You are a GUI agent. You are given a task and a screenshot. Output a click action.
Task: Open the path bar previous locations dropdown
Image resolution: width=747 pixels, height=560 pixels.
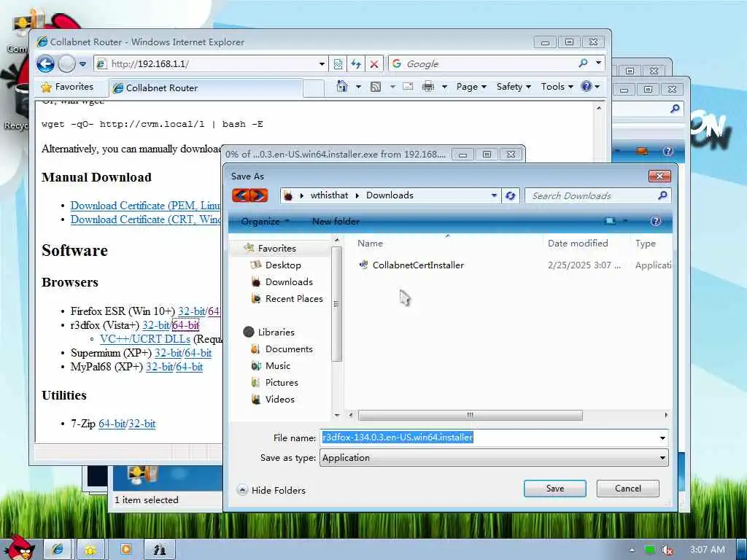pos(494,195)
